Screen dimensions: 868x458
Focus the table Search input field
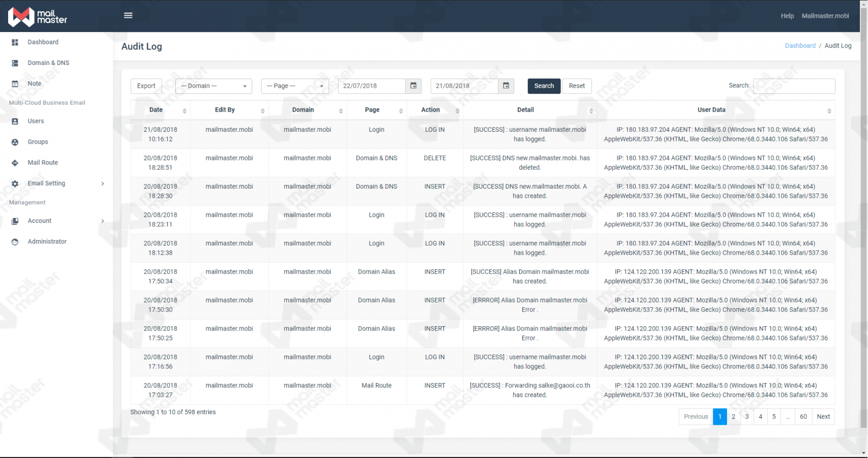(794, 86)
